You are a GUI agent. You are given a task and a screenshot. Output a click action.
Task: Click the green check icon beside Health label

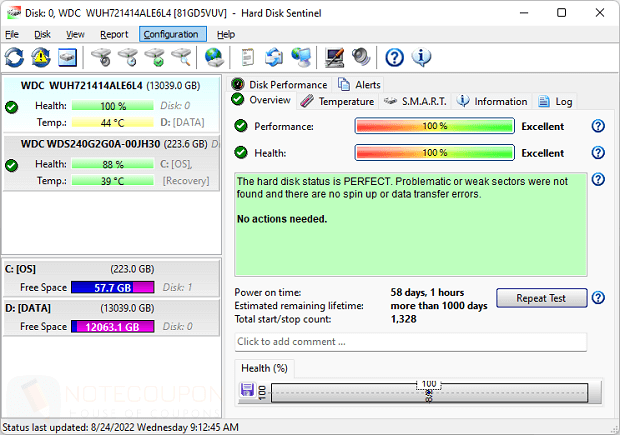coord(241,153)
